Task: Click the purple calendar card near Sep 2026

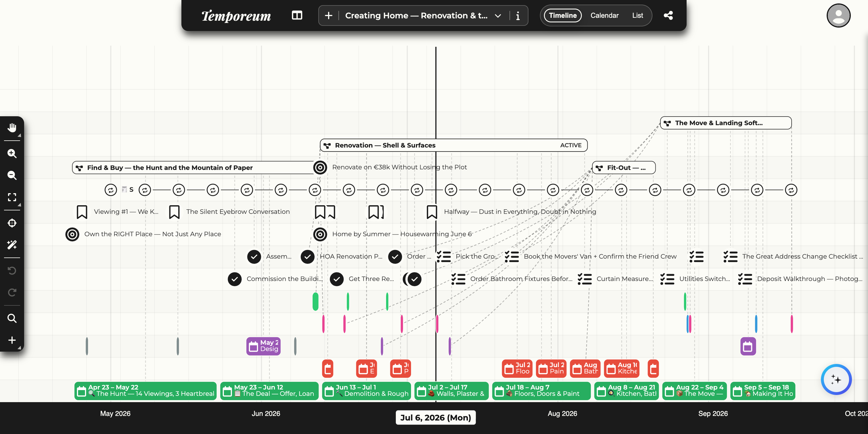Action: pos(748,346)
